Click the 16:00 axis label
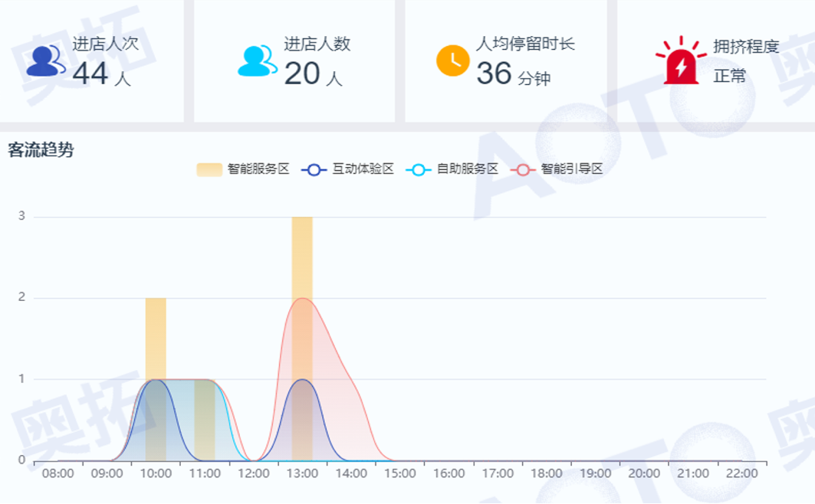815x504 pixels. (x=449, y=473)
